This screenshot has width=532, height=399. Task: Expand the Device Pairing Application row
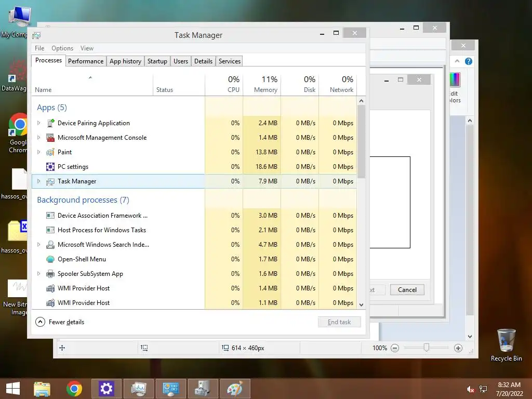[x=38, y=123]
